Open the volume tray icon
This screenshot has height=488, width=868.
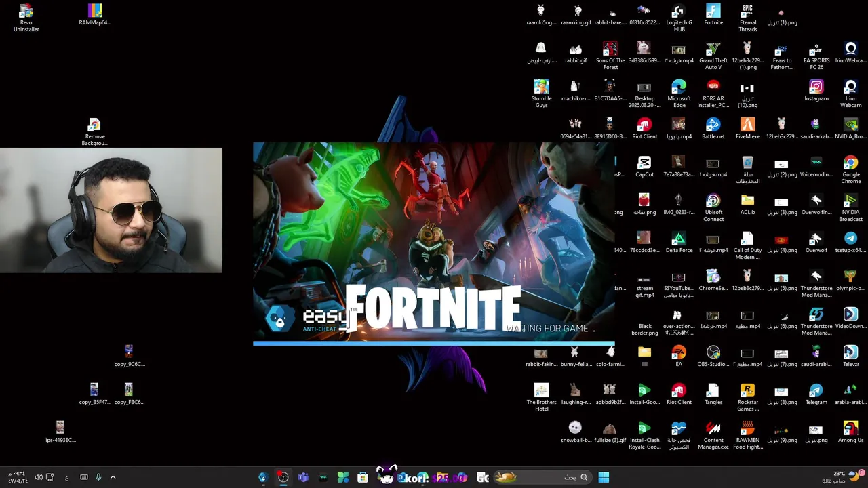click(x=39, y=477)
